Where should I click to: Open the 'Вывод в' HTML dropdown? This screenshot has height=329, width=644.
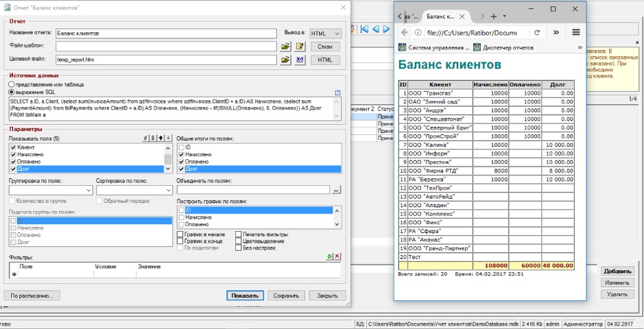[325, 33]
